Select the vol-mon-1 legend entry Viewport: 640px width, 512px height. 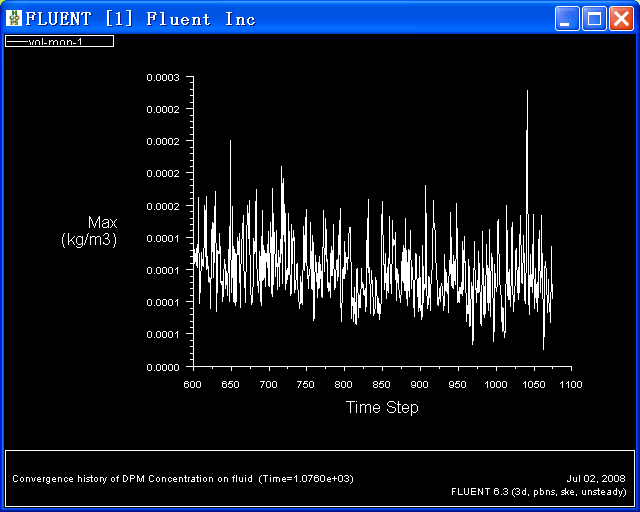pos(59,41)
